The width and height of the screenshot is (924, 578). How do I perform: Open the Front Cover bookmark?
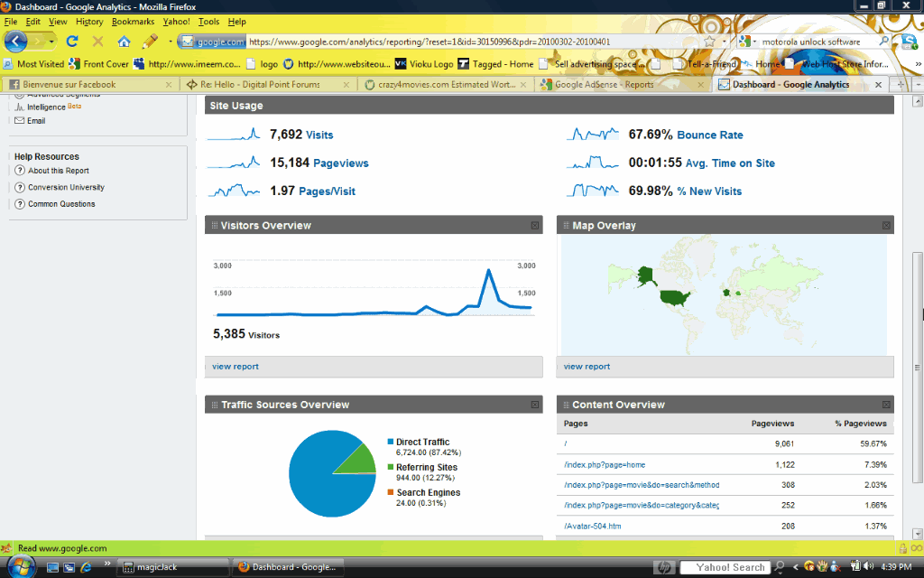(x=98, y=64)
